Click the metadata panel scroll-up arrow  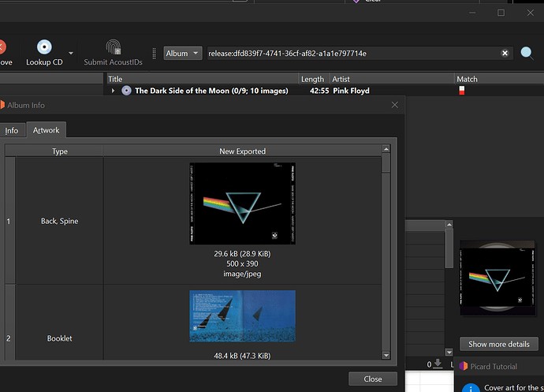(449, 224)
